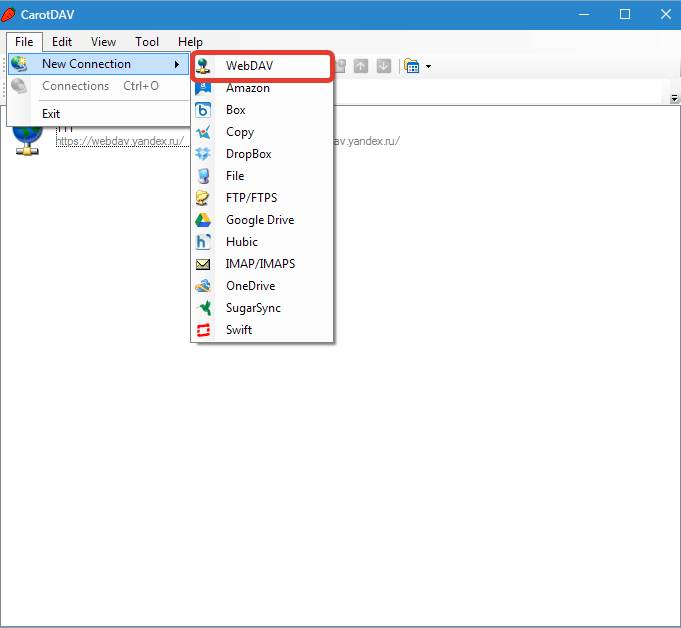Click the WebDAV globe icon

[203, 66]
